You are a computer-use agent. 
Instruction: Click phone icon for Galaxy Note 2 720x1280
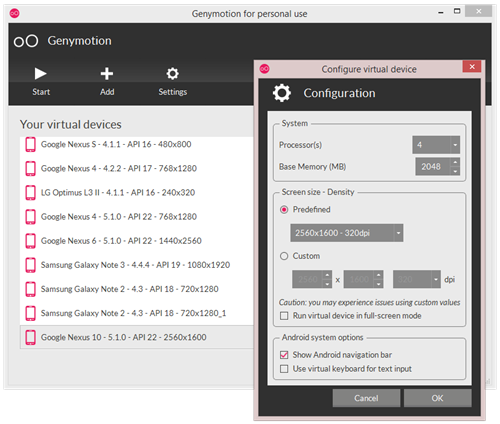(30, 289)
